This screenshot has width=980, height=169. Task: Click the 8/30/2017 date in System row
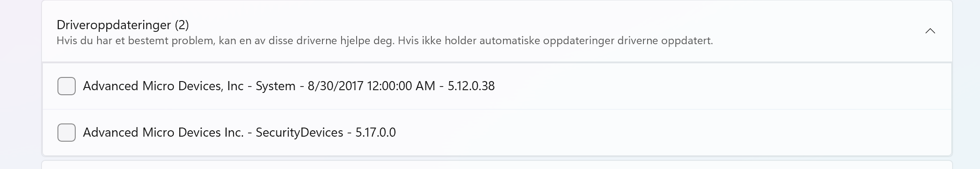pos(336,86)
